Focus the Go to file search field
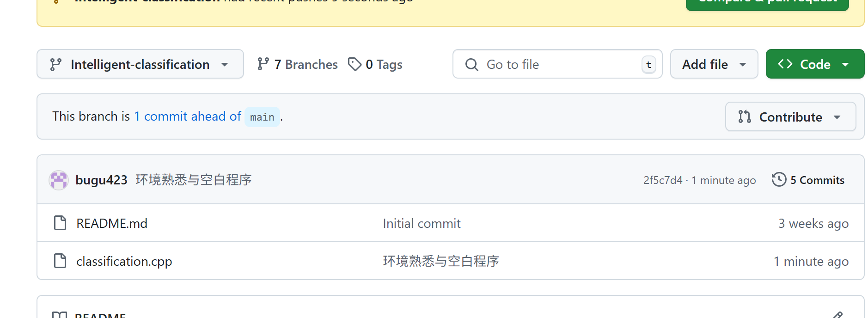This screenshot has width=868, height=318. (555, 65)
